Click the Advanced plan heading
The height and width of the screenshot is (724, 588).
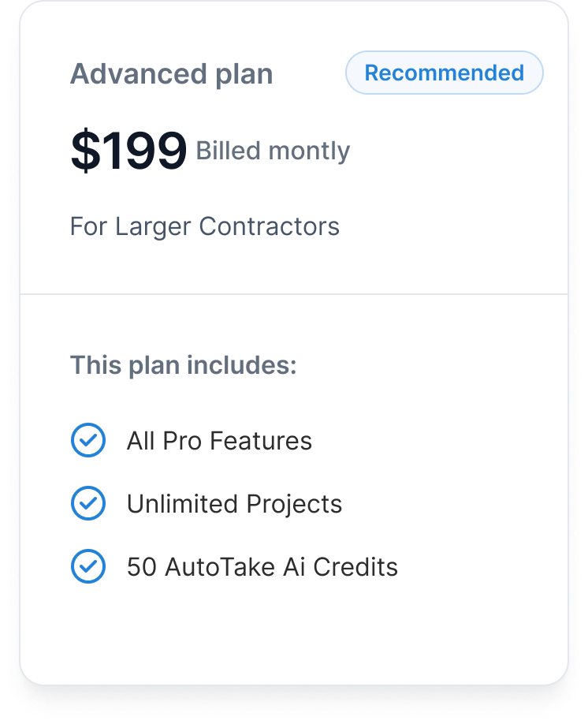point(172,74)
